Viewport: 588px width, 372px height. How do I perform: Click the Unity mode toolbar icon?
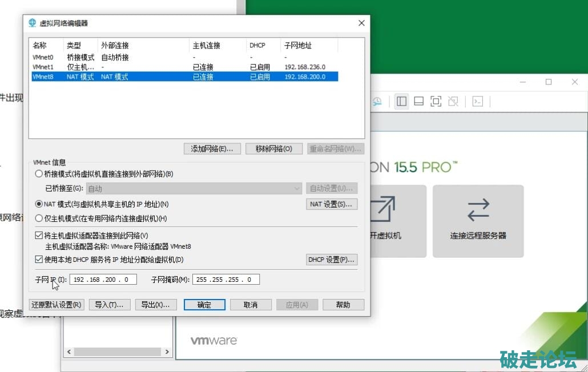[453, 102]
